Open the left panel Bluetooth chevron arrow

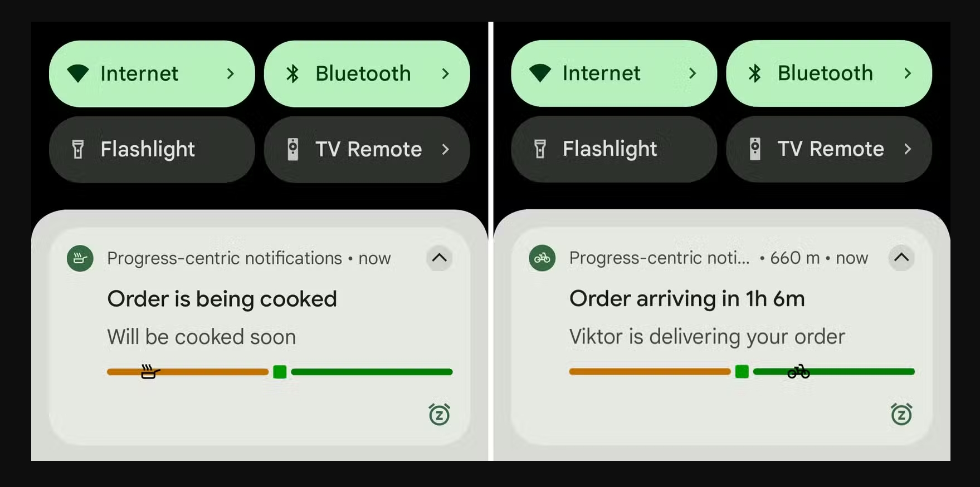445,73
